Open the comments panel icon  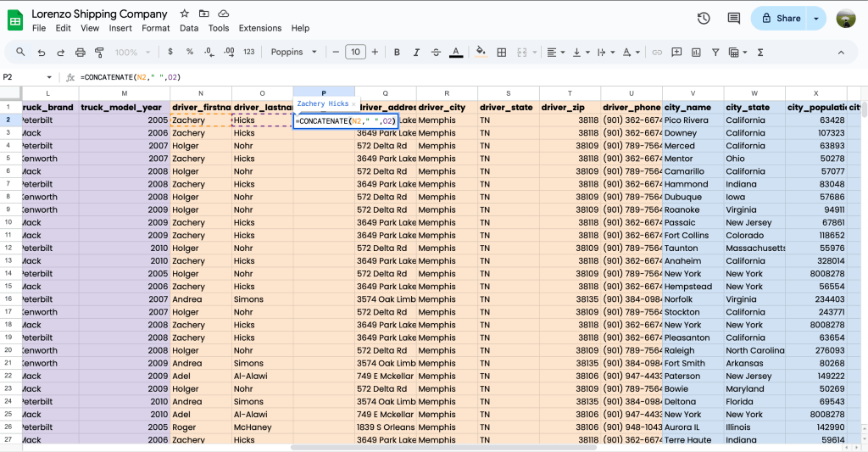click(733, 19)
